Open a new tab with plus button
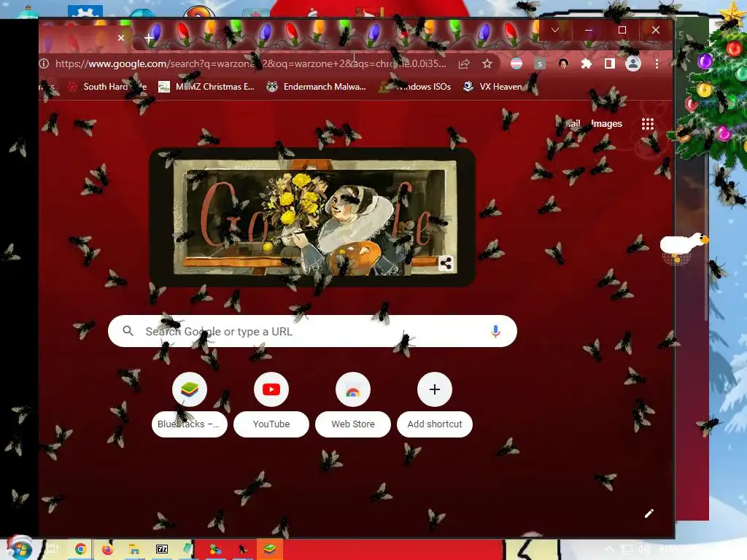The image size is (747, 560). click(x=149, y=38)
